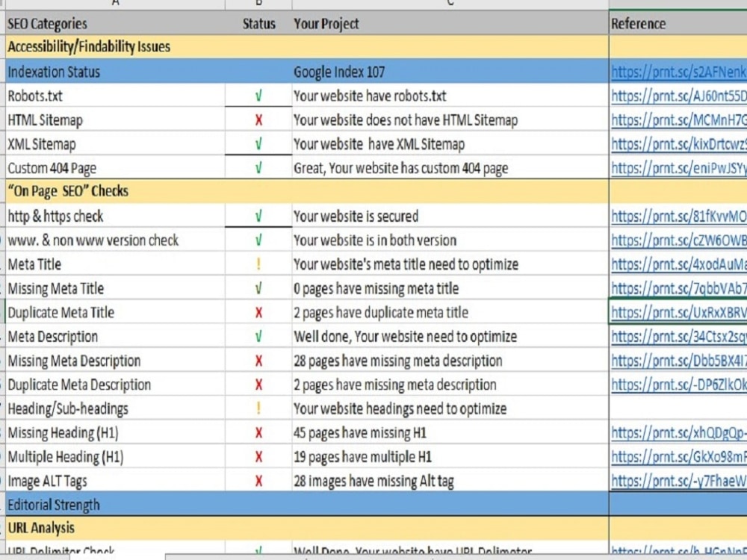
Task: Select the 'HTML Sitemap' category cell
Action: click(x=115, y=120)
